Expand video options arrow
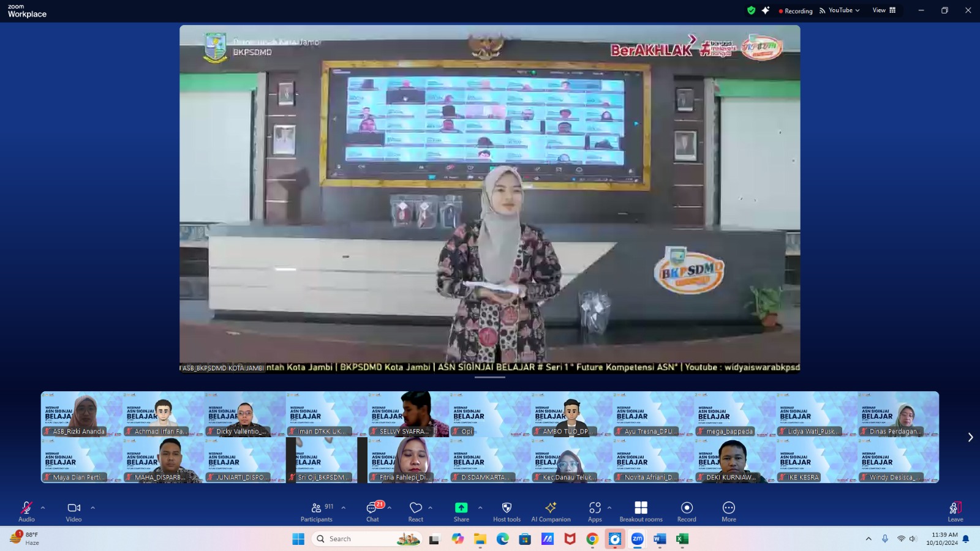The width and height of the screenshot is (980, 551). [92, 508]
